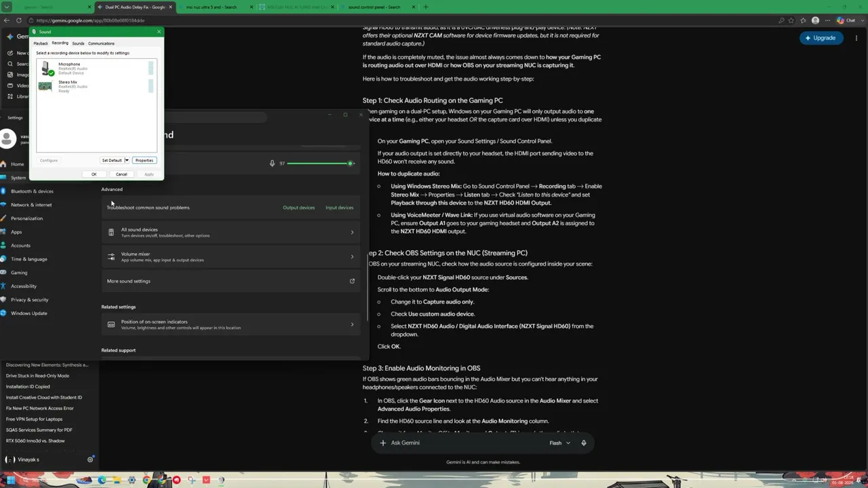Image resolution: width=868 pixels, height=488 pixels.
Task: Click the plus attach icon in Gemini prompt
Action: [382, 443]
